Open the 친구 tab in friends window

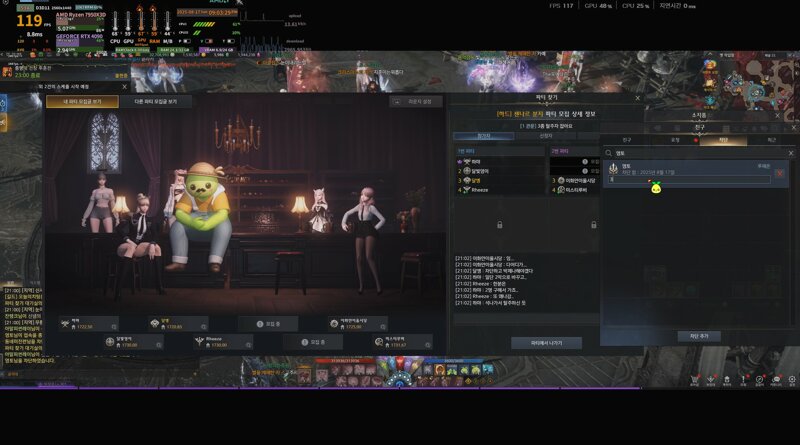(627, 140)
